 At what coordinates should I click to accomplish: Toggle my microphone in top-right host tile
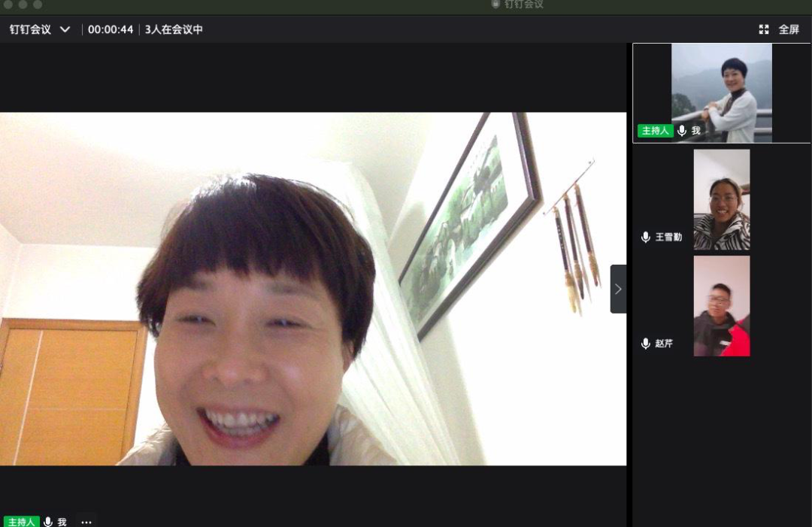[x=682, y=131]
